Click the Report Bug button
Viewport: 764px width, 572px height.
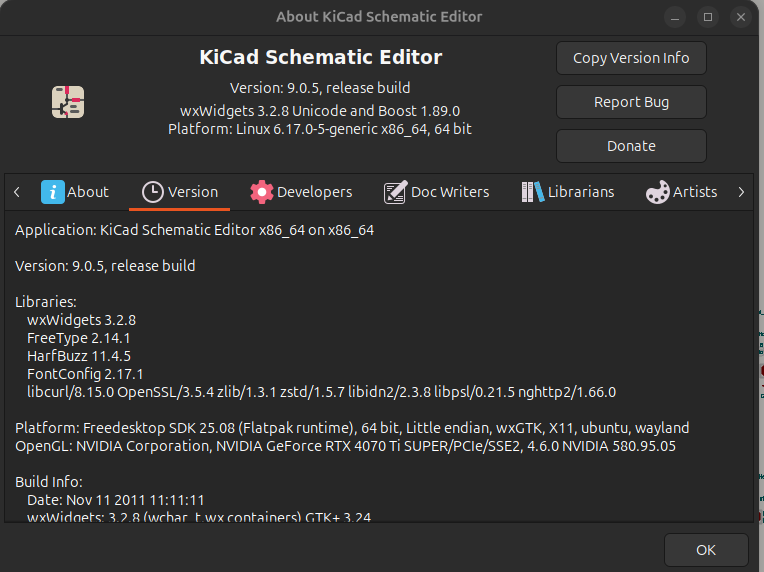pos(631,102)
